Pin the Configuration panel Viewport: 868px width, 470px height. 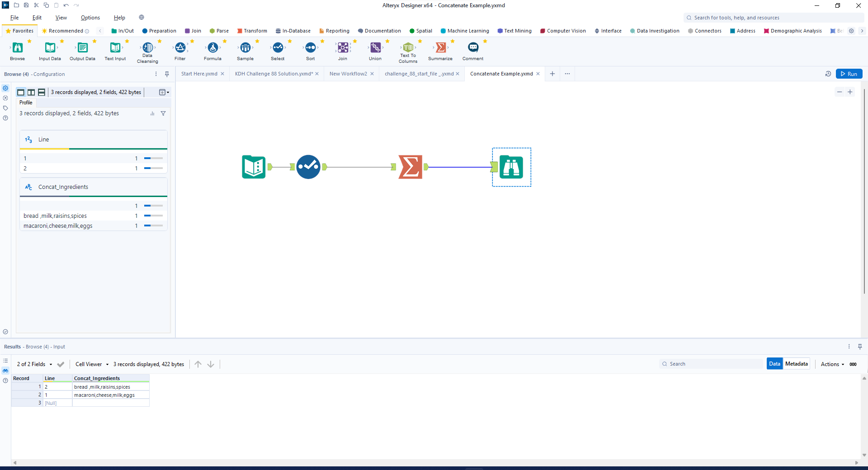click(167, 74)
